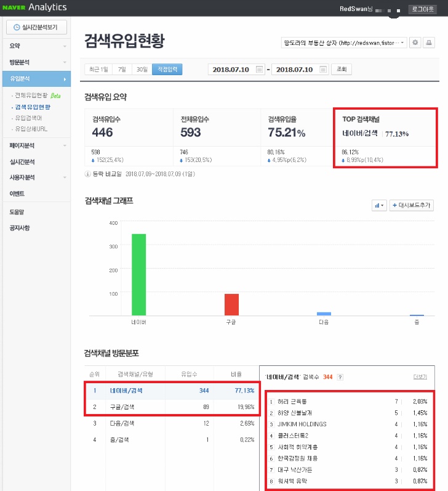
Task: Click keyword 하양 신불날개
Action: point(295,413)
